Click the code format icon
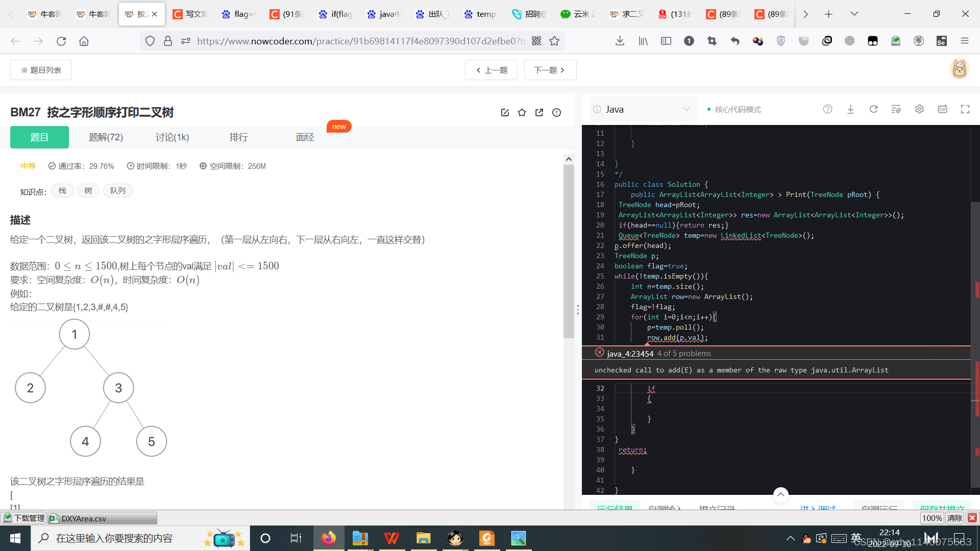Viewport: 980px width, 551px height. point(896,109)
